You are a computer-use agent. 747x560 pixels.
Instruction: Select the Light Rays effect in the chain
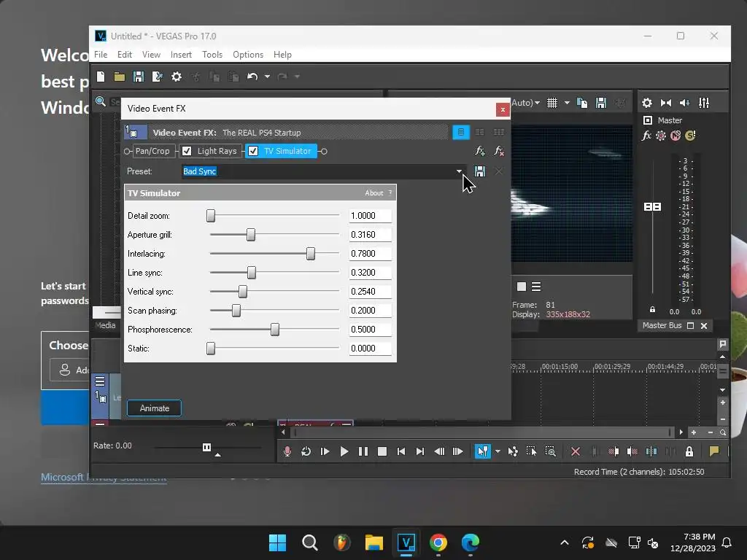coord(217,151)
